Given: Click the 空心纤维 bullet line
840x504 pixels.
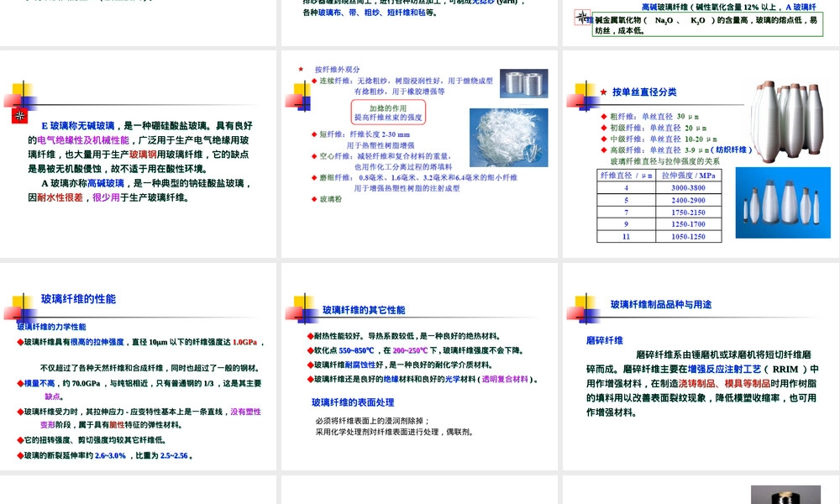Looking at the screenshot, I should (x=381, y=156).
